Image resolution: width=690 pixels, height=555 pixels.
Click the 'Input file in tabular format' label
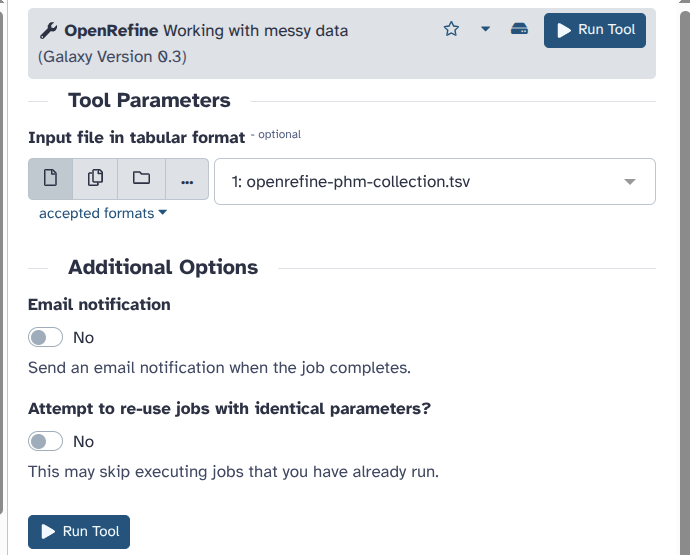point(136,137)
